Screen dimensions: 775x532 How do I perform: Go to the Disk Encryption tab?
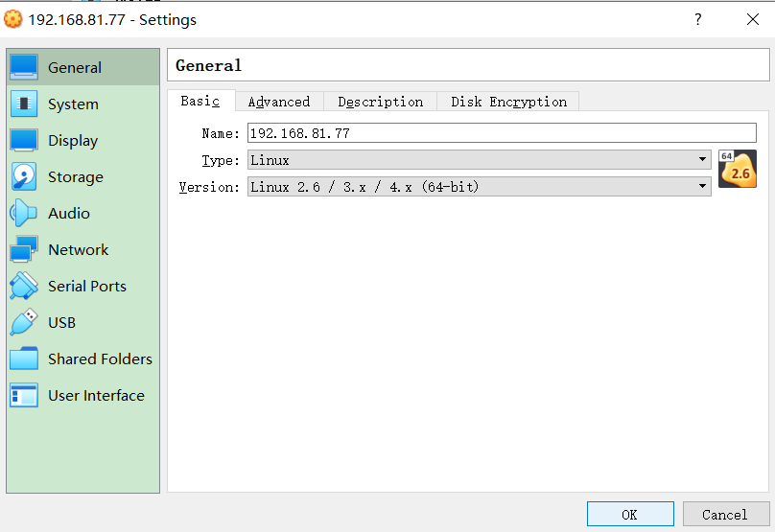coord(508,102)
